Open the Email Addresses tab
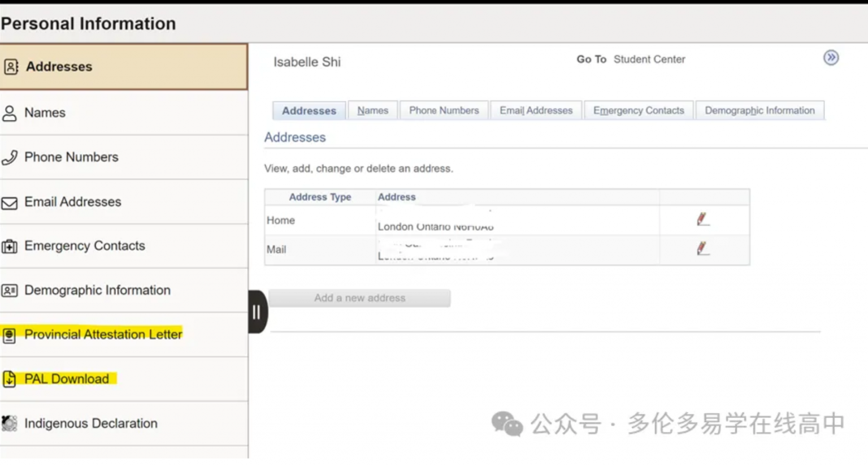The height and width of the screenshot is (466, 868). click(x=536, y=110)
